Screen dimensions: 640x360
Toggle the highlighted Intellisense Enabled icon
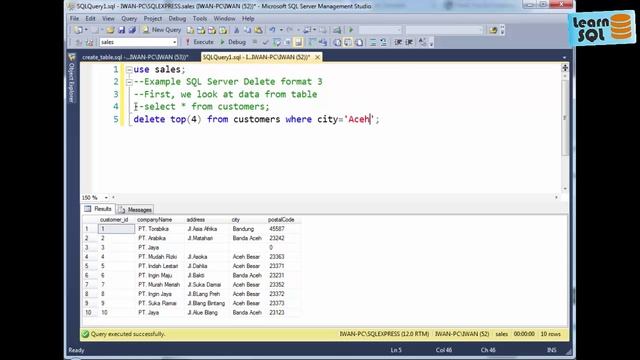click(298, 42)
